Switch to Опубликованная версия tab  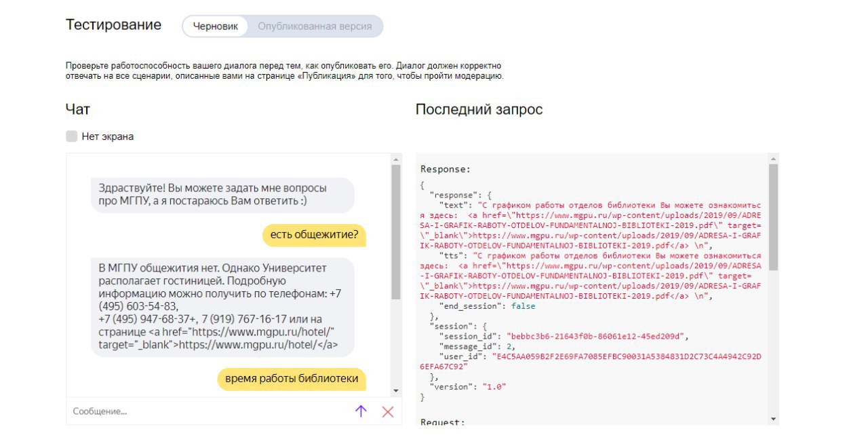tap(315, 26)
